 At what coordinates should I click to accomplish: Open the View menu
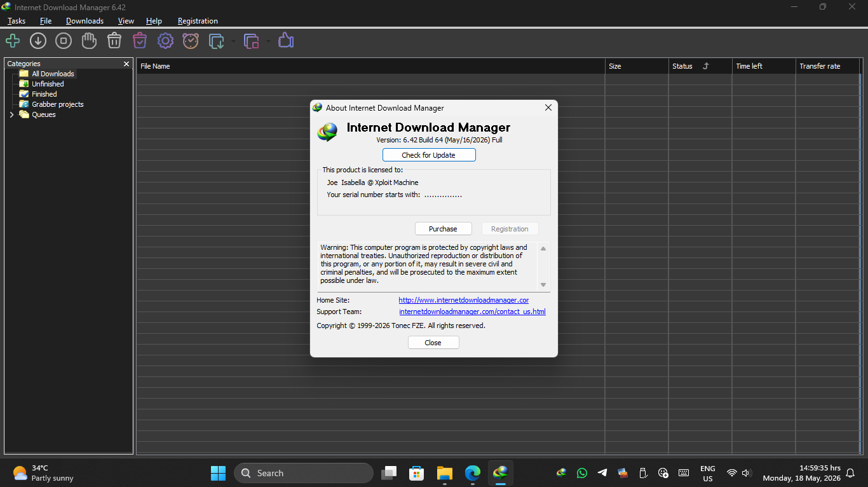126,21
